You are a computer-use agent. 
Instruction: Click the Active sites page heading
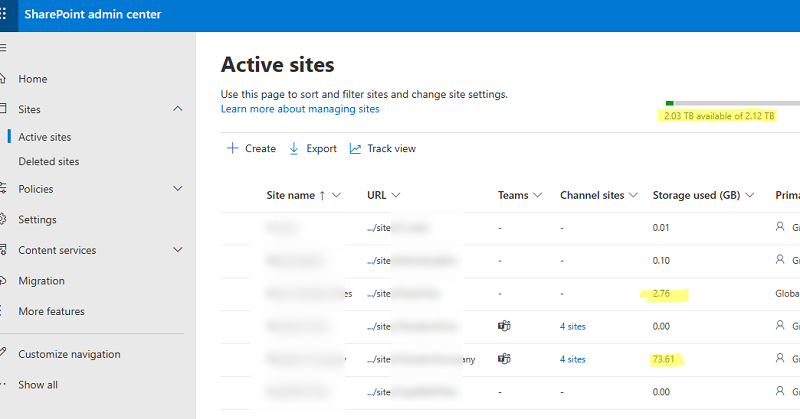tap(278, 65)
